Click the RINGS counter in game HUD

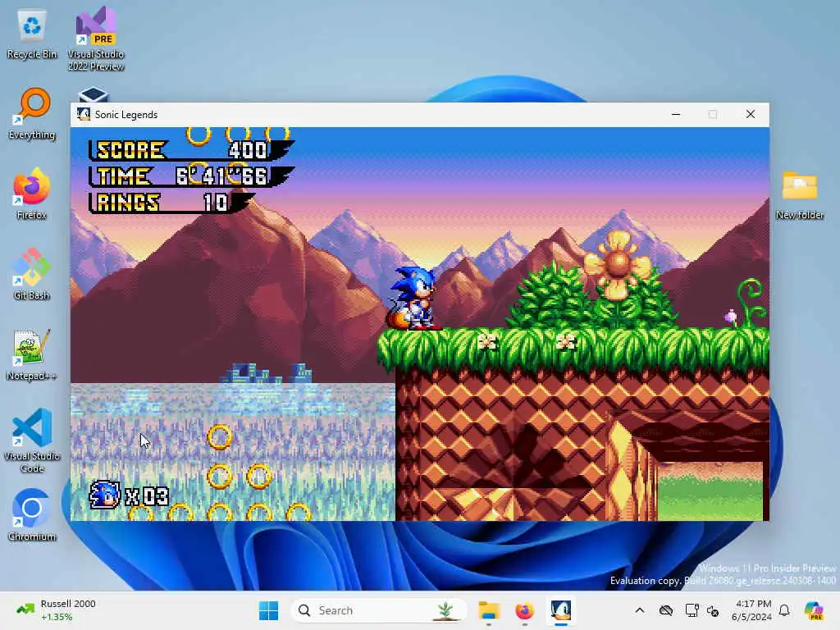pyautogui.click(x=171, y=203)
